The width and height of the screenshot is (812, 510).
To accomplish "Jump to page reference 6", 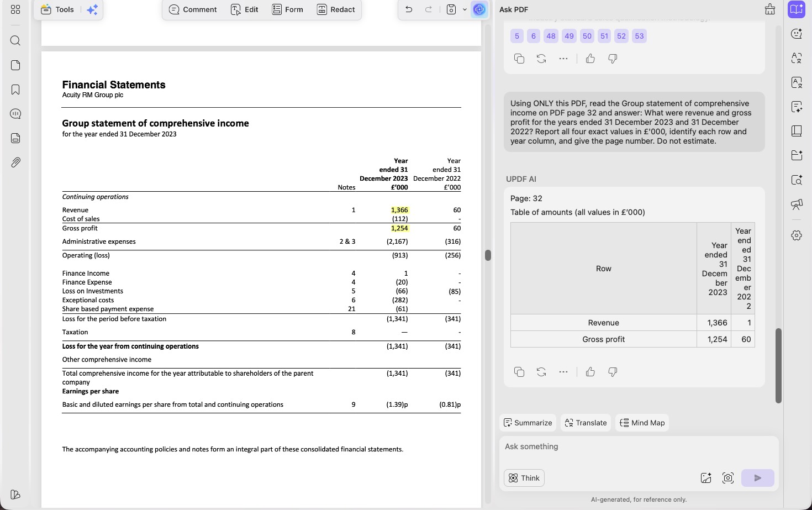I will (534, 36).
